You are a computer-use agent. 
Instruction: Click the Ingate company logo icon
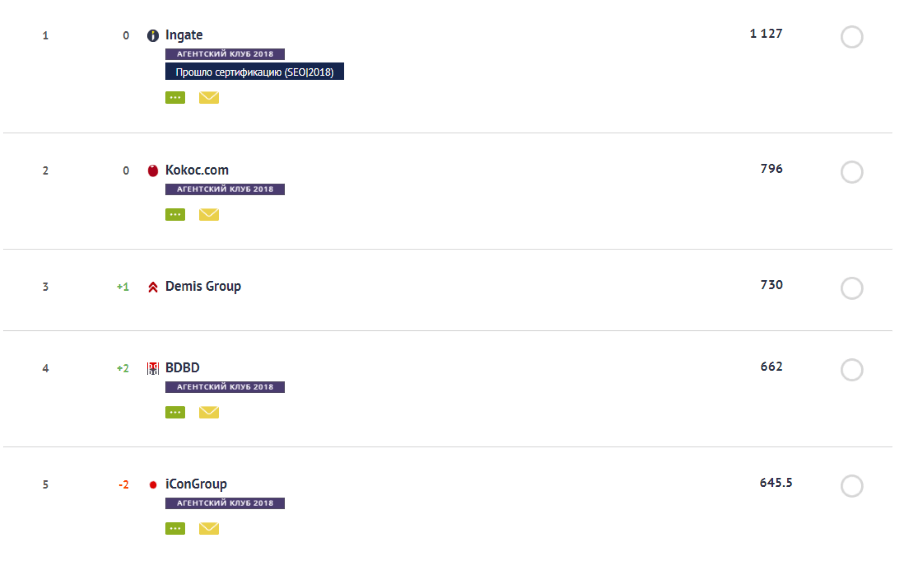point(153,36)
